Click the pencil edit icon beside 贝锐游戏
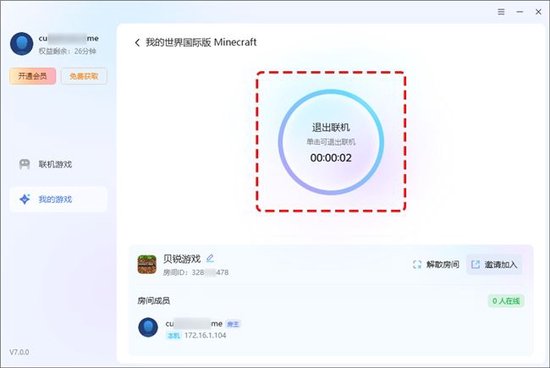Image resolution: width=550 pixels, height=368 pixels. coord(210,259)
